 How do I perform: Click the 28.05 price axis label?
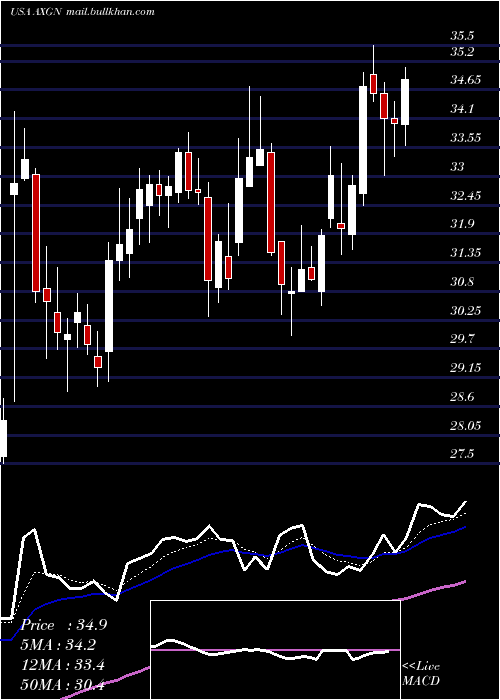click(466, 426)
